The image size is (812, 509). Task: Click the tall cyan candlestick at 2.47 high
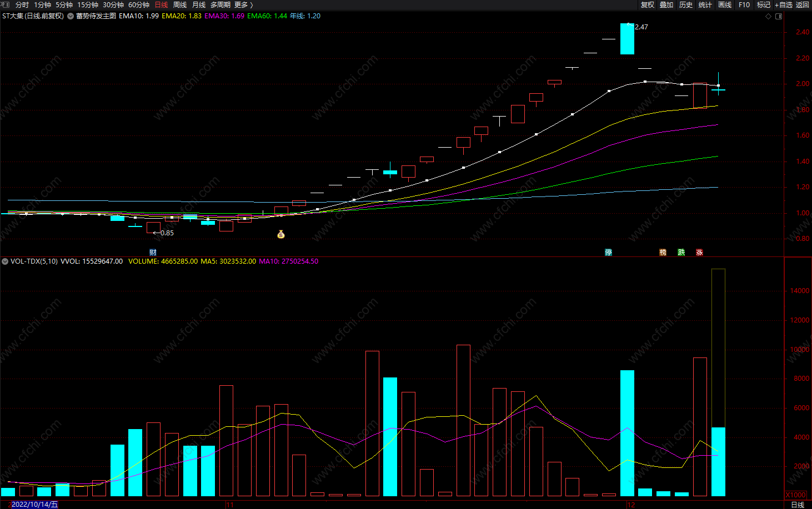627,39
